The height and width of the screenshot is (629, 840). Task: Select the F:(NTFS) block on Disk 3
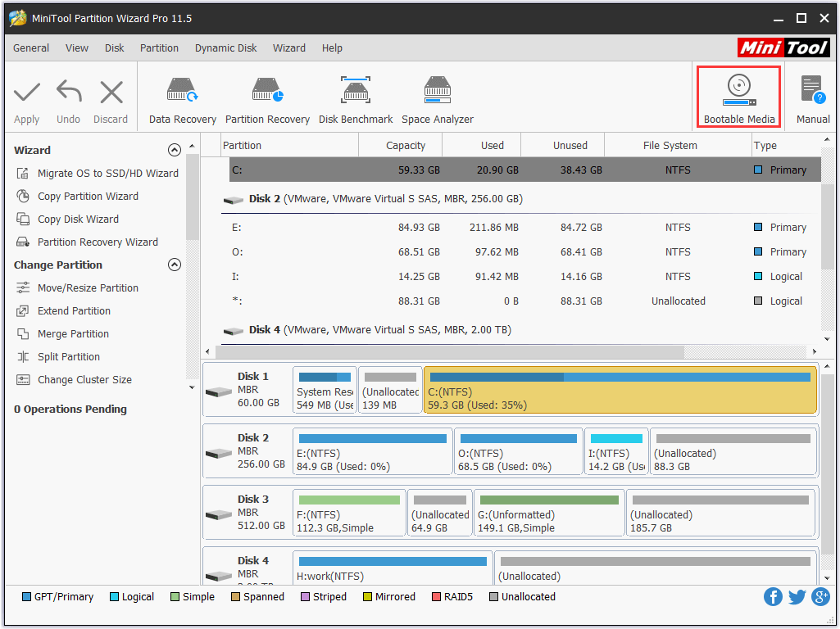coord(349,513)
